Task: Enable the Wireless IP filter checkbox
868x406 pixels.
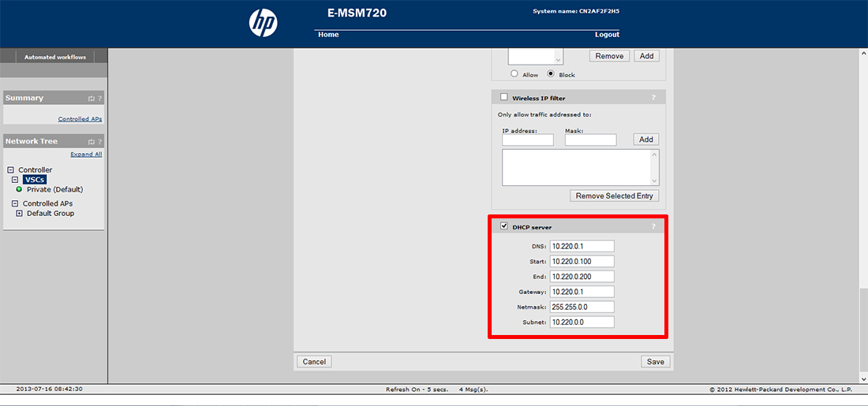Action: 503,97
